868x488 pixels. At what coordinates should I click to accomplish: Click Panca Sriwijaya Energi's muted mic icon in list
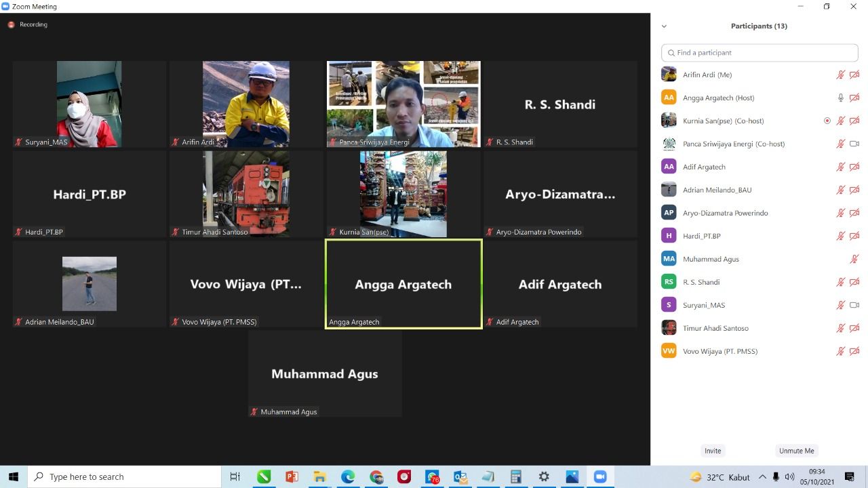pos(841,144)
